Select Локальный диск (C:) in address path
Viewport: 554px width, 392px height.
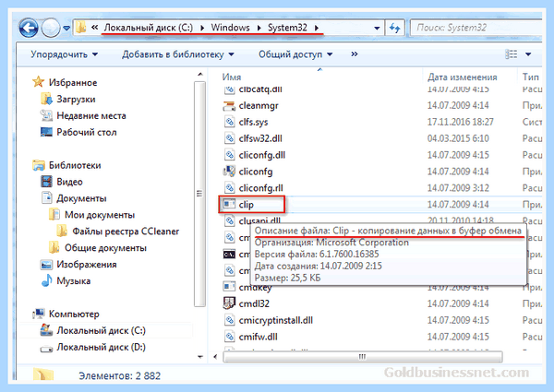point(149,28)
